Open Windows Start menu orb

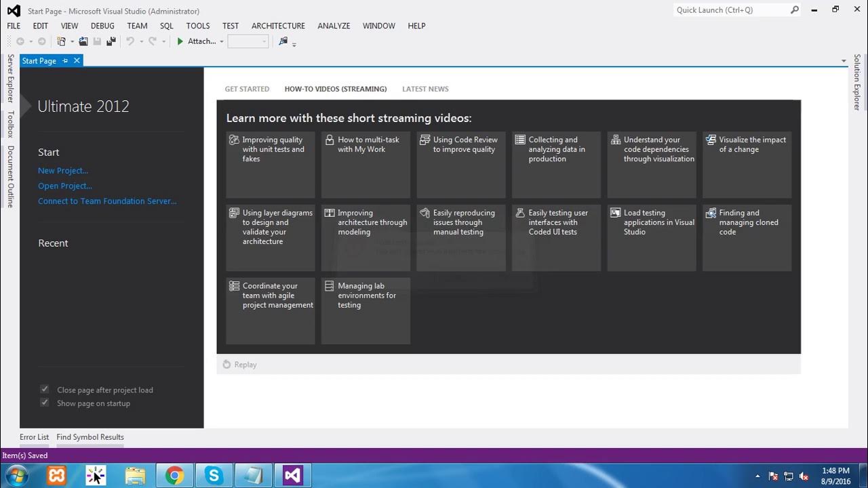coord(16,476)
